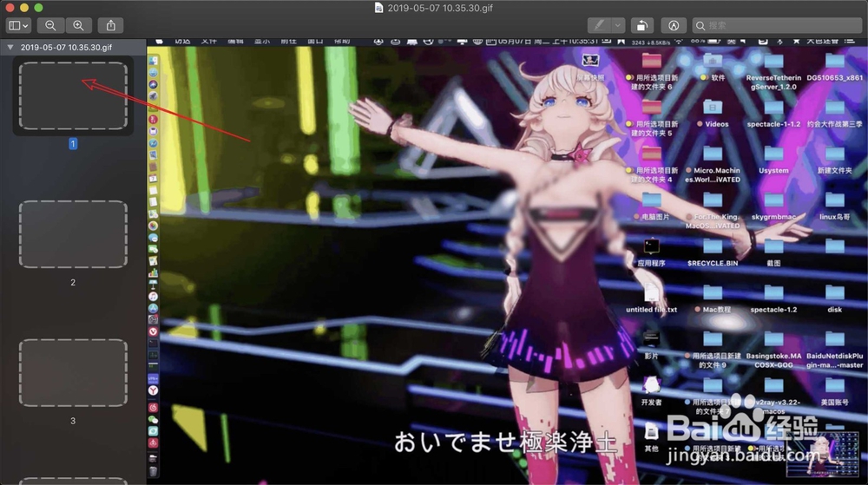Select frame 1 thumbnail in the sidebar
Viewport: 868px width, 485px height.
(x=73, y=95)
